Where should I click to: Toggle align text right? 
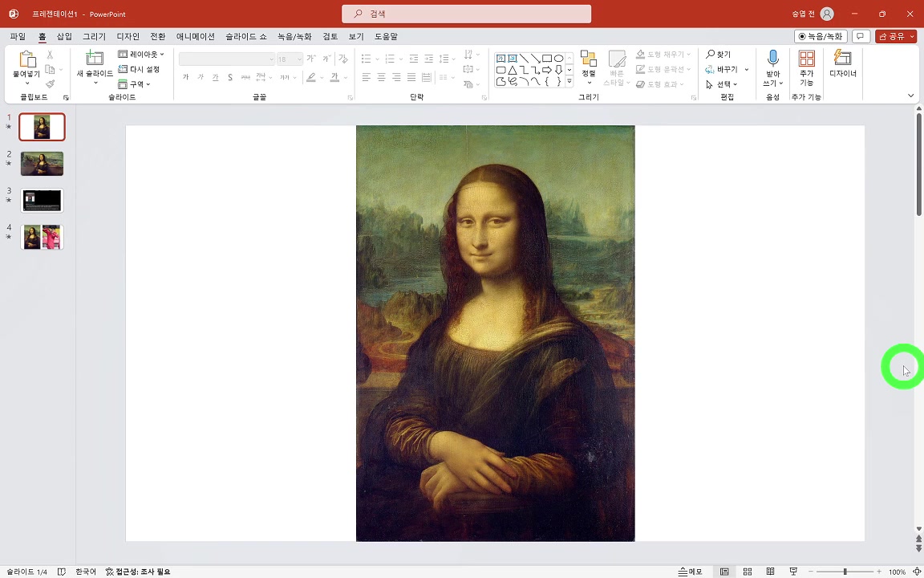[x=396, y=77]
